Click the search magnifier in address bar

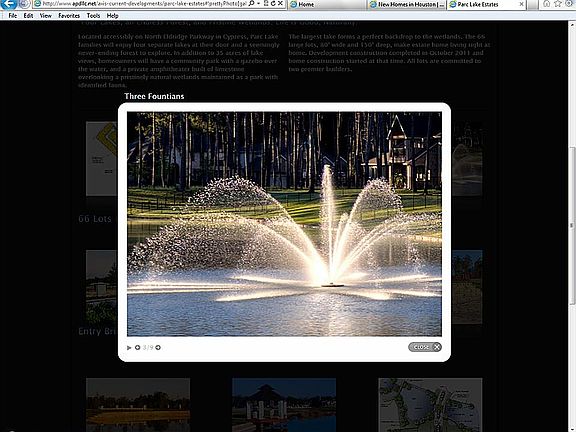pyautogui.click(x=252, y=4)
